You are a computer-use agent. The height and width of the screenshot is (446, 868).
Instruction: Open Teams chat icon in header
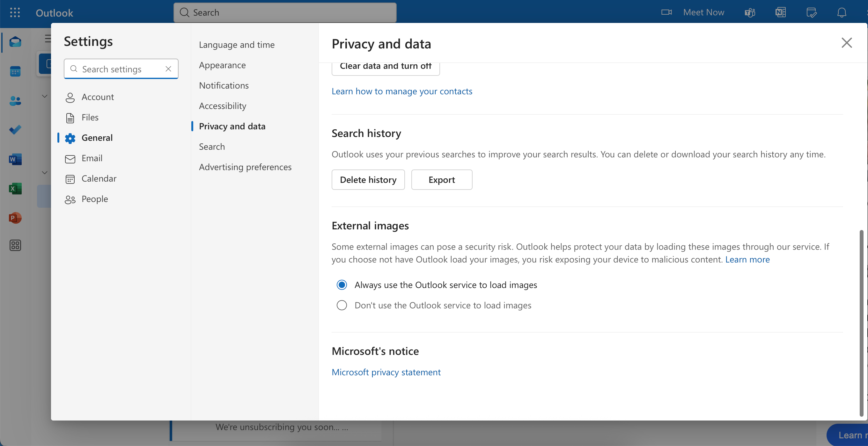(x=750, y=12)
